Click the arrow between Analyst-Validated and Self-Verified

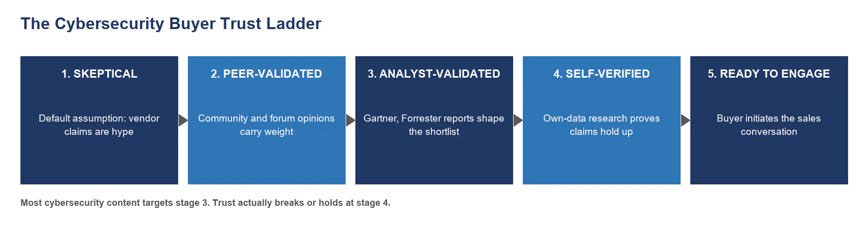[518, 121]
